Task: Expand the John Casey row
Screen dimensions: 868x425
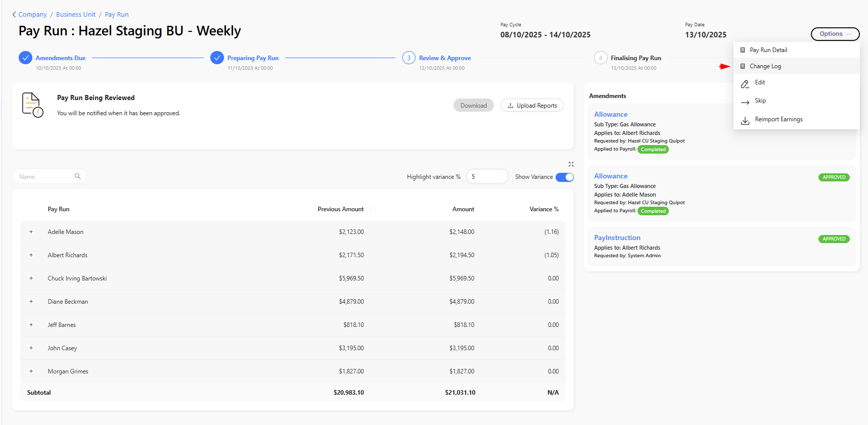Action: 31,348
